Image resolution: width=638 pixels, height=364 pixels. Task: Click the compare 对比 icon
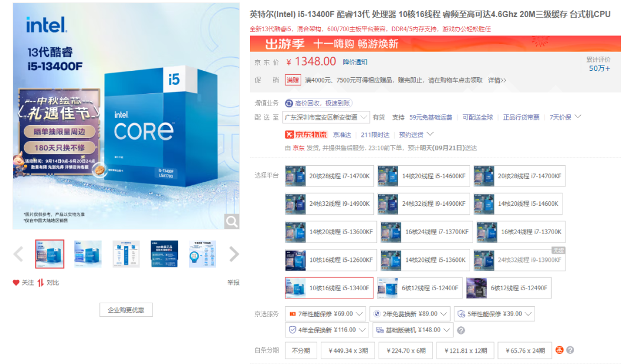coord(41,283)
